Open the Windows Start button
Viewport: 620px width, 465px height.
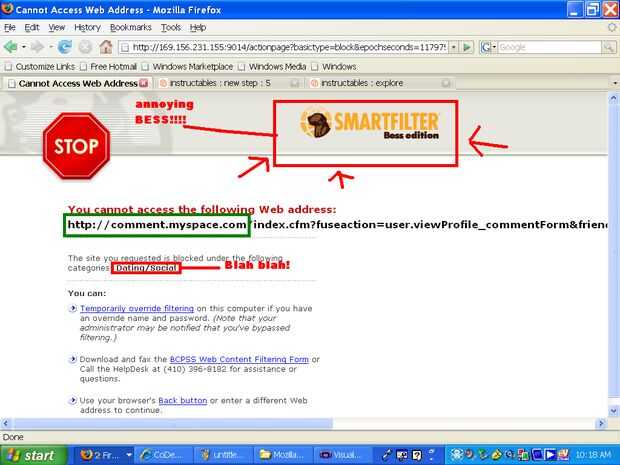pos(33,455)
